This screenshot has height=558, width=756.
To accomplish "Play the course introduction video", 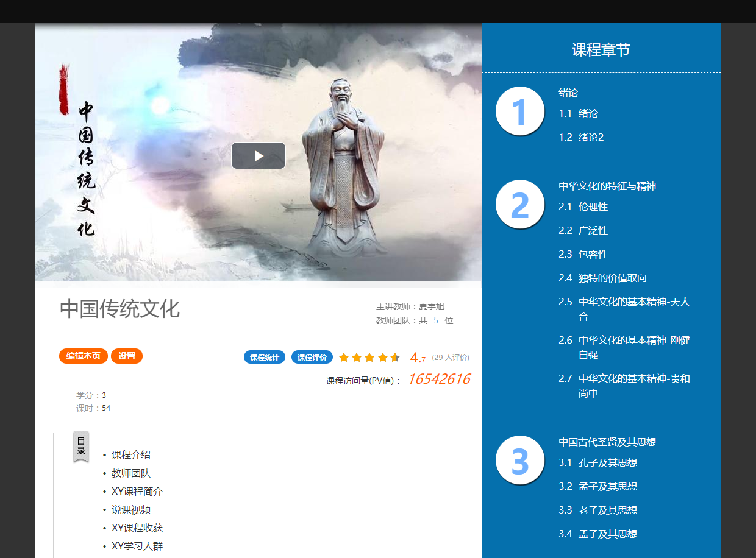I will coord(259,156).
